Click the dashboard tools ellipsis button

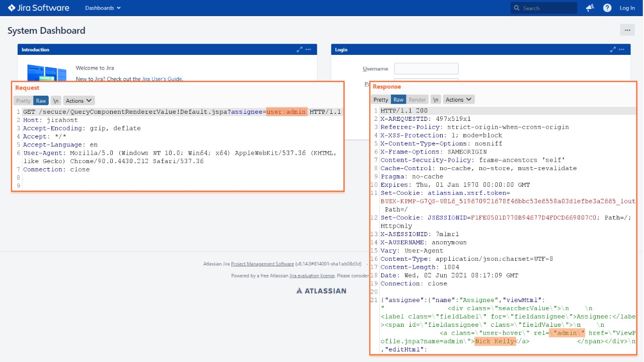(x=627, y=30)
